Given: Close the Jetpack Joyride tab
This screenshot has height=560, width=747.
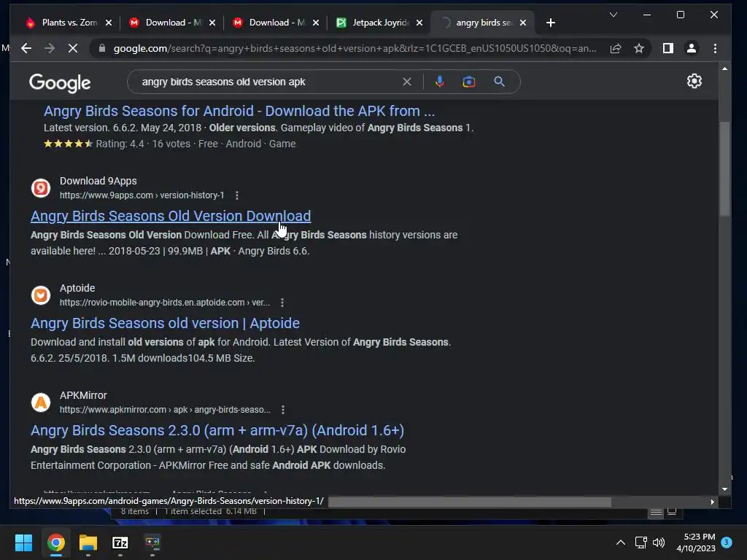Looking at the screenshot, I should (419, 23).
